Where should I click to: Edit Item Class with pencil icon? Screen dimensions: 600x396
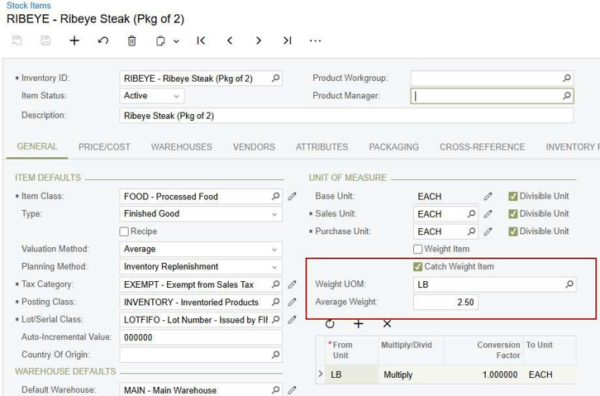(x=292, y=196)
